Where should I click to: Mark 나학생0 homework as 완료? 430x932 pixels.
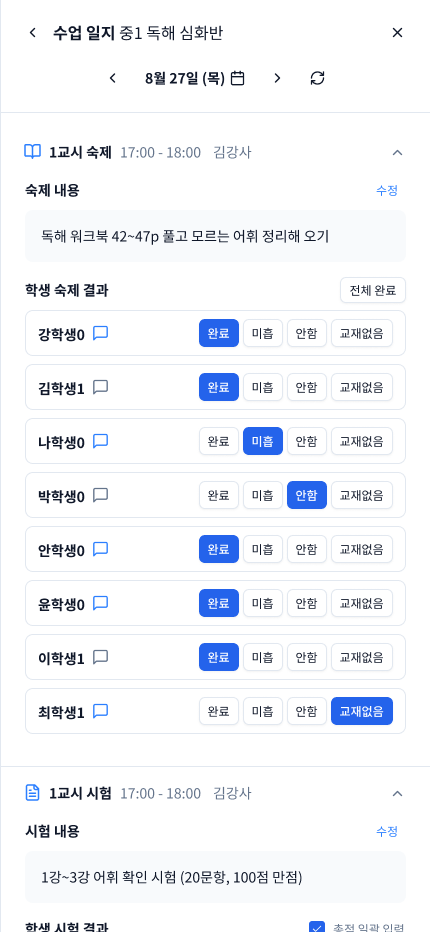click(219, 441)
